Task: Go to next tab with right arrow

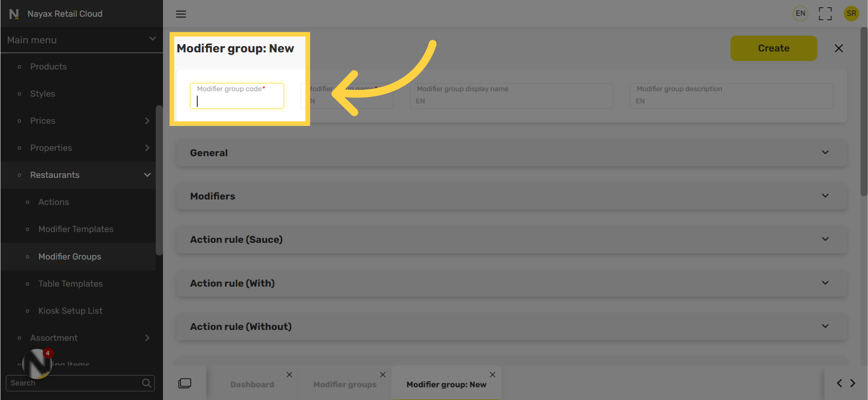Action: pyautogui.click(x=853, y=383)
